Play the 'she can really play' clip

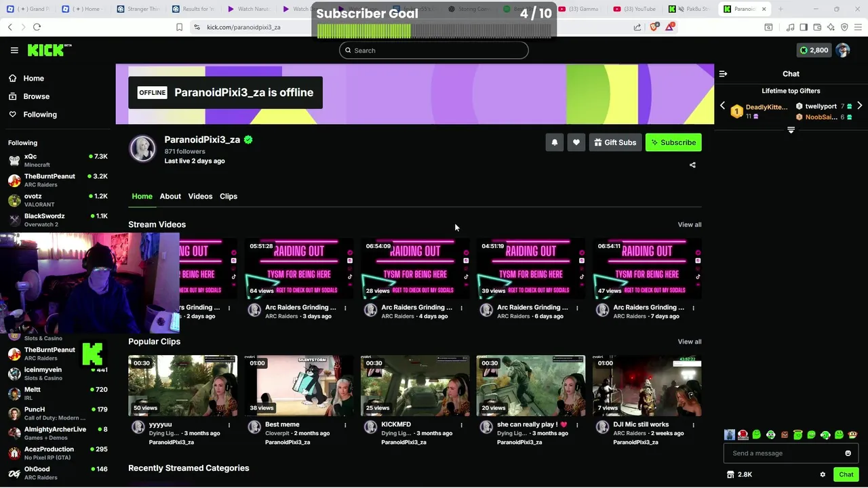[531, 386]
